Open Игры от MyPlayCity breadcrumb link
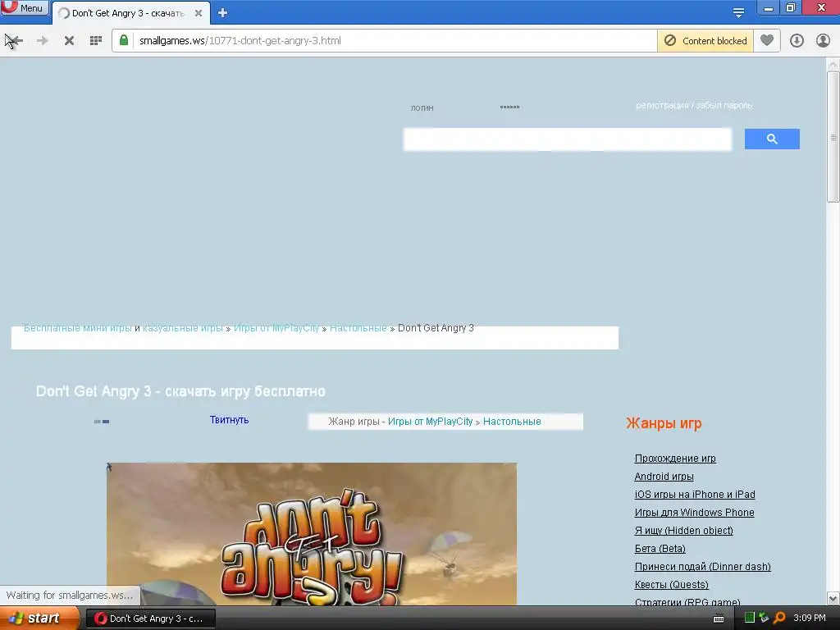Image resolution: width=840 pixels, height=630 pixels. point(276,328)
